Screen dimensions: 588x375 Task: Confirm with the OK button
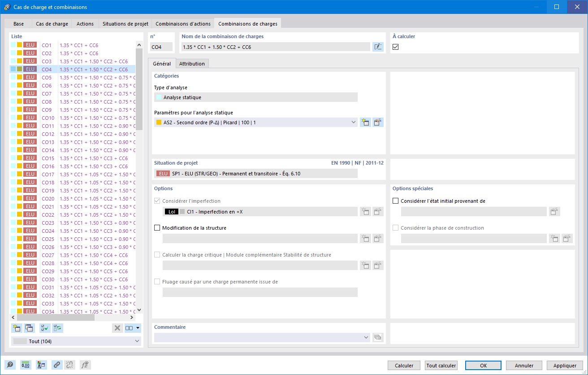483,366
